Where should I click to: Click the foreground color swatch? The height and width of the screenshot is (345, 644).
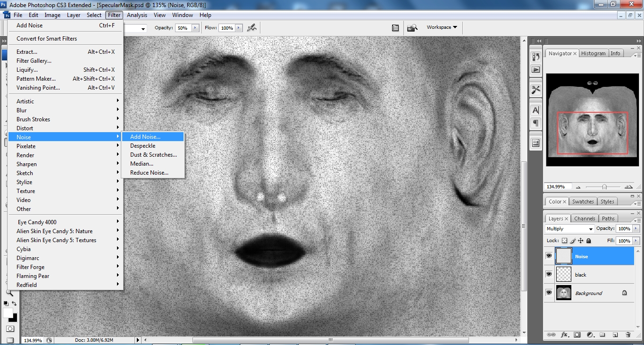[x=8, y=313]
